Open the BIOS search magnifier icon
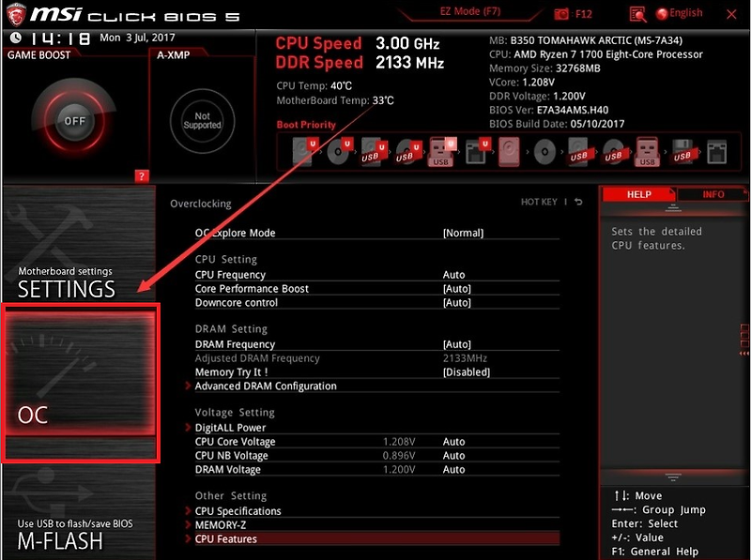Screen dimensions: 751x560 [637, 14]
